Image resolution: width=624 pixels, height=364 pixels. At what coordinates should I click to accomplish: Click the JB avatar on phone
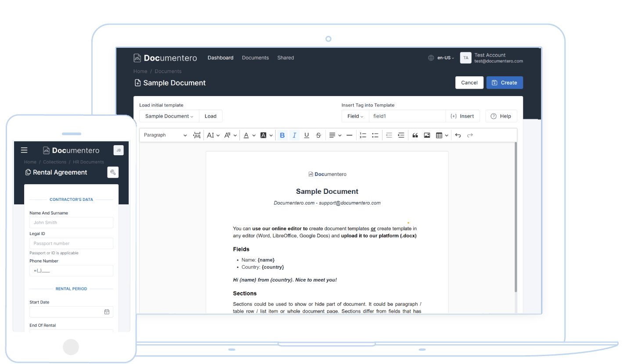[119, 150]
